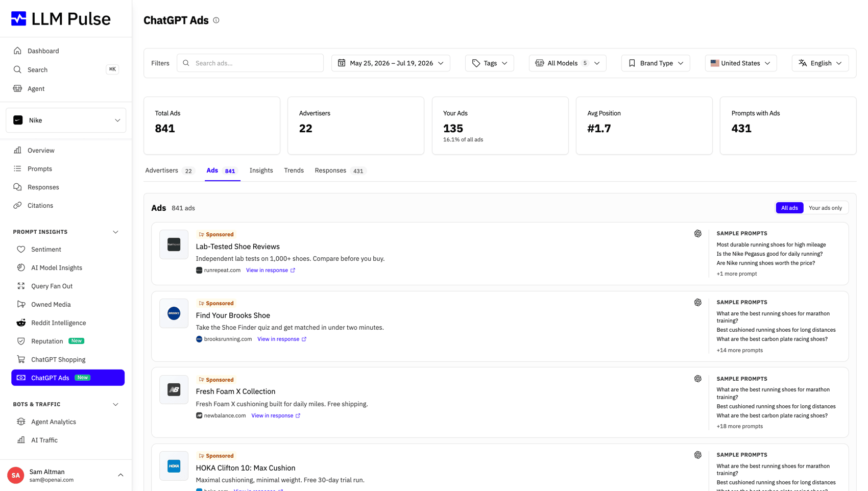Viewport: 868px width, 491px height.
Task: Open the Tags filter dropdown
Action: [x=489, y=63]
